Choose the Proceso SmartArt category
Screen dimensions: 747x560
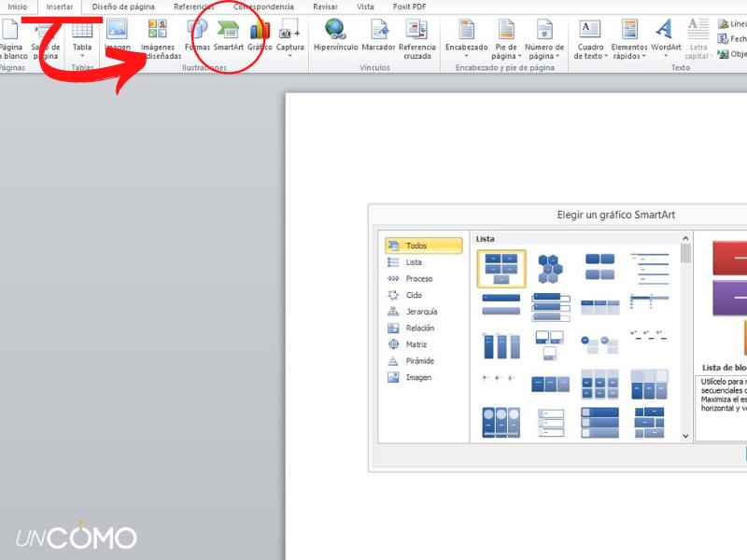click(419, 279)
